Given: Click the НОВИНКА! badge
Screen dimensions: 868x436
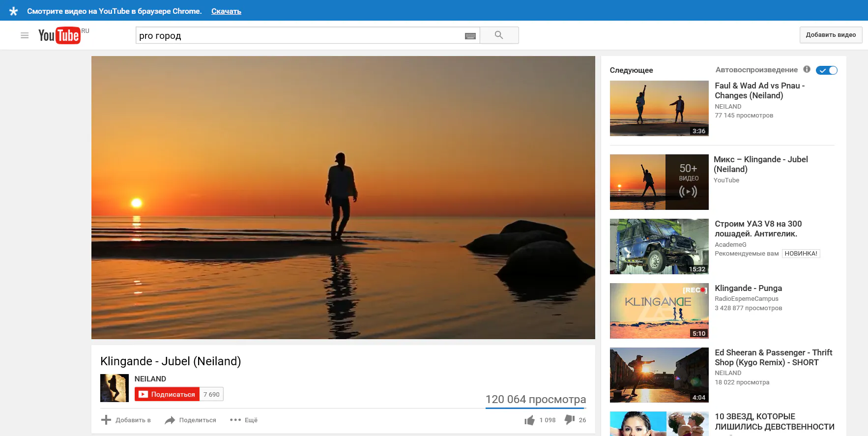Looking at the screenshot, I should (801, 254).
